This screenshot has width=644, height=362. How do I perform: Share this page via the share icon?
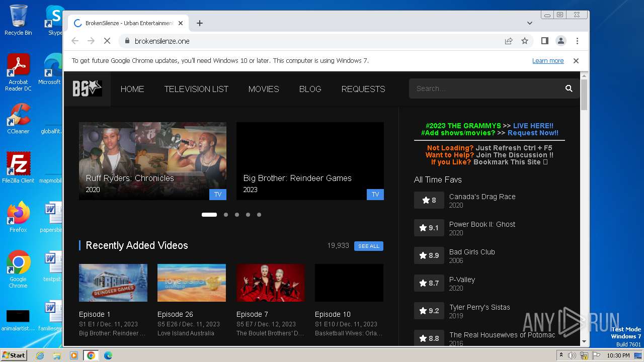[509, 41]
